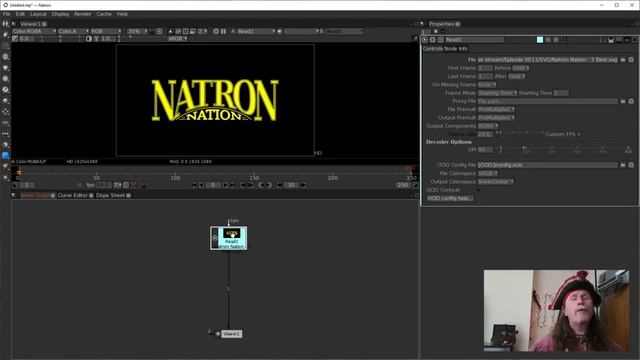Adjust the Frame rate slider
Screen dimensions: 640x360
(520, 133)
